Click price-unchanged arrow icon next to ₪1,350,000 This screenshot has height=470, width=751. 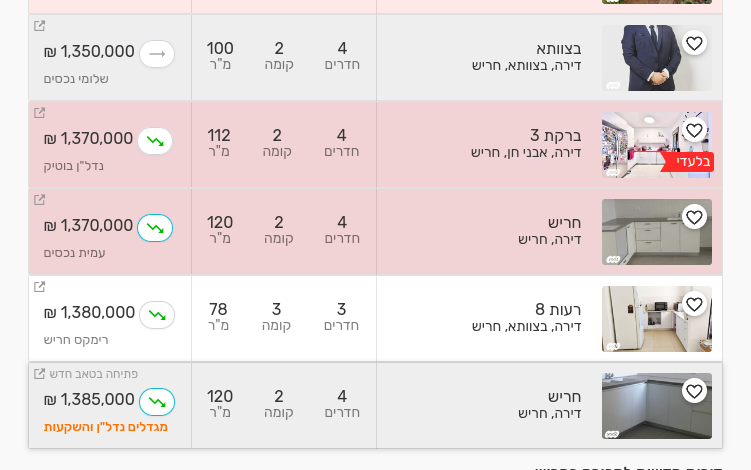(157, 54)
